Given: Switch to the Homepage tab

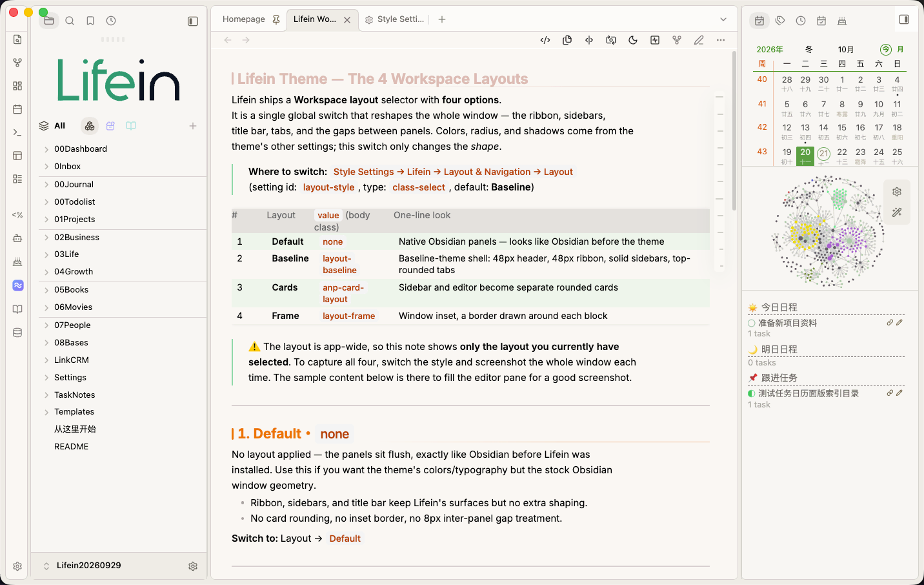Looking at the screenshot, I should [244, 19].
